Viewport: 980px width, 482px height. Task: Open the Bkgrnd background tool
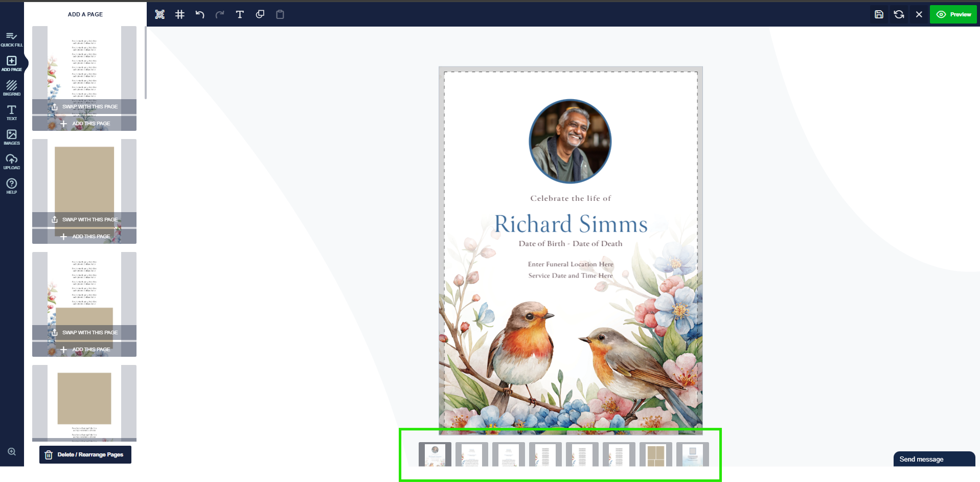12,88
